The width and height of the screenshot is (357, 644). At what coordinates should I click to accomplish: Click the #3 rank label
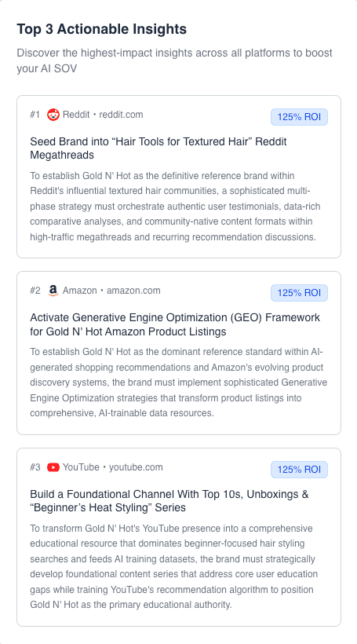(35, 467)
